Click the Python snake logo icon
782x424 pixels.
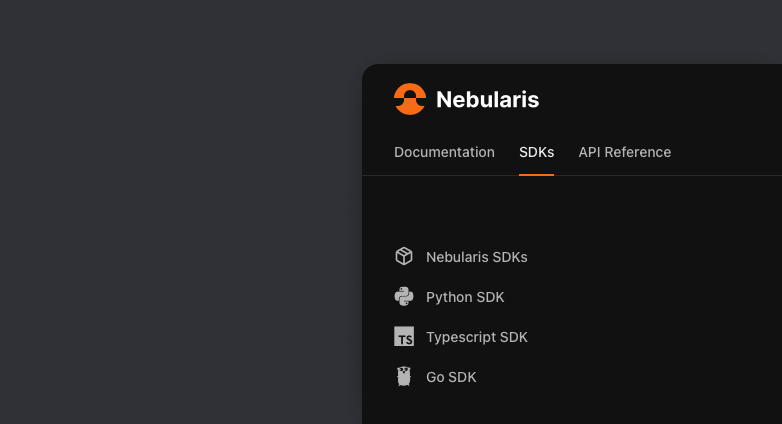(x=404, y=297)
